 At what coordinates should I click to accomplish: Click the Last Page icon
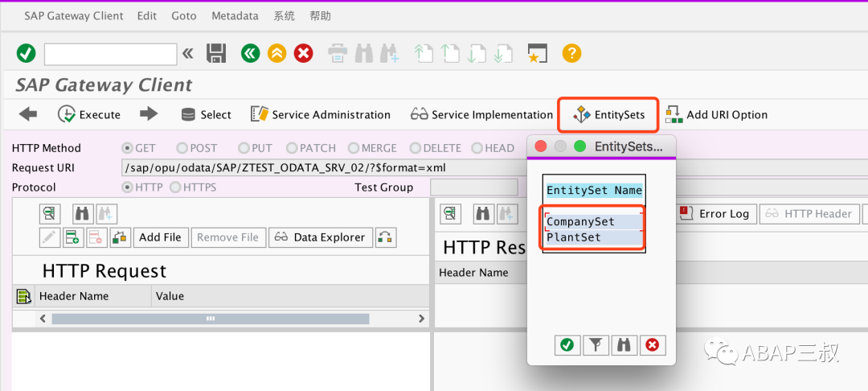503,54
